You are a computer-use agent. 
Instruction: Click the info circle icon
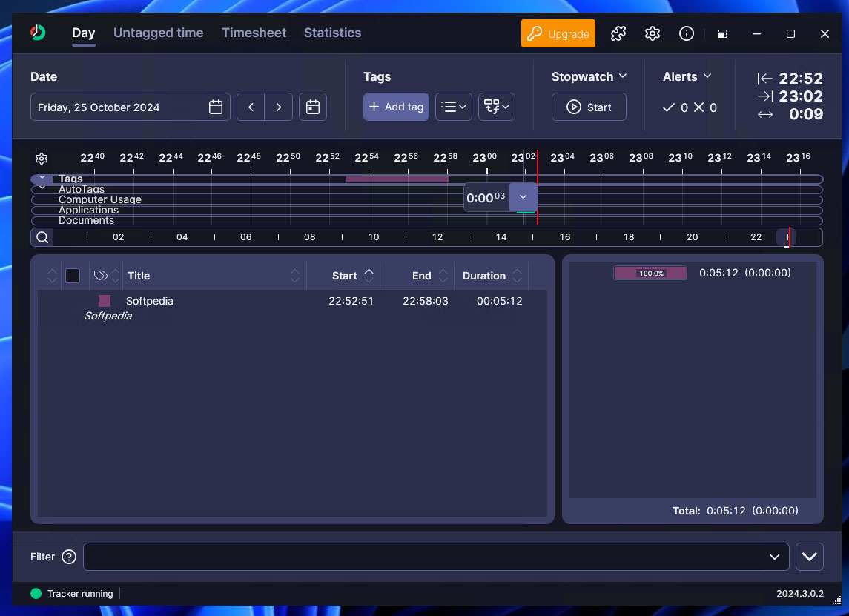(x=687, y=33)
